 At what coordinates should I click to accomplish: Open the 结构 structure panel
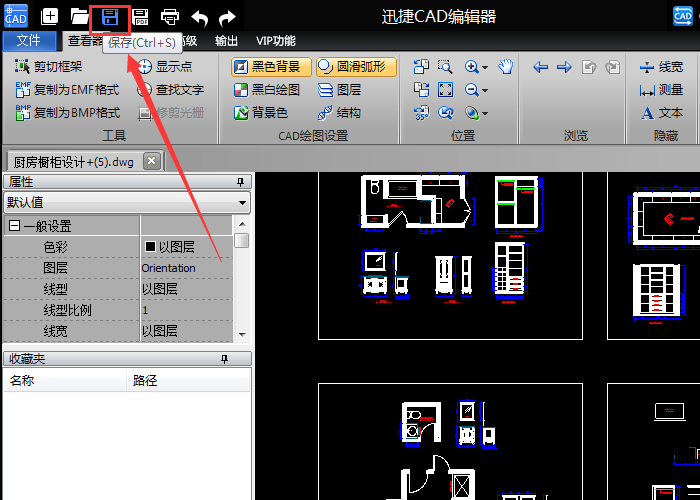[339, 112]
